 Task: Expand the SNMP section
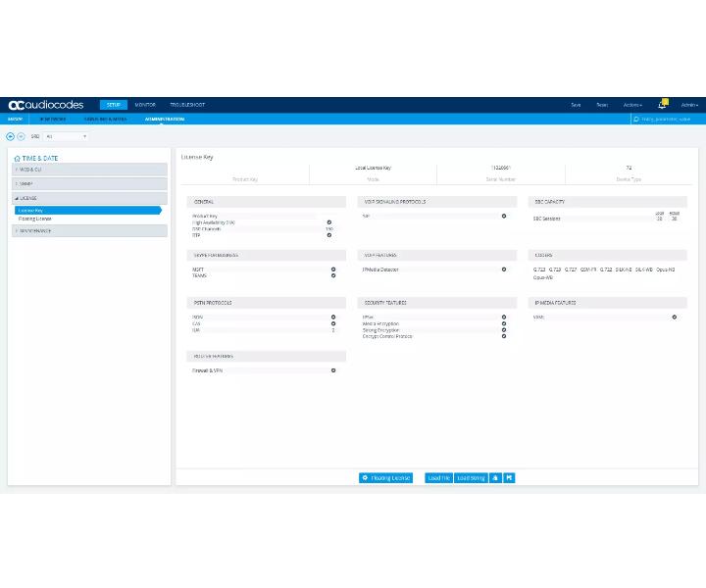pyautogui.click(x=89, y=183)
